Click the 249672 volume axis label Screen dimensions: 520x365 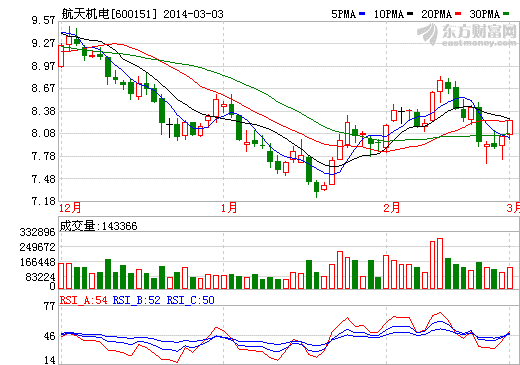pyautogui.click(x=37, y=247)
